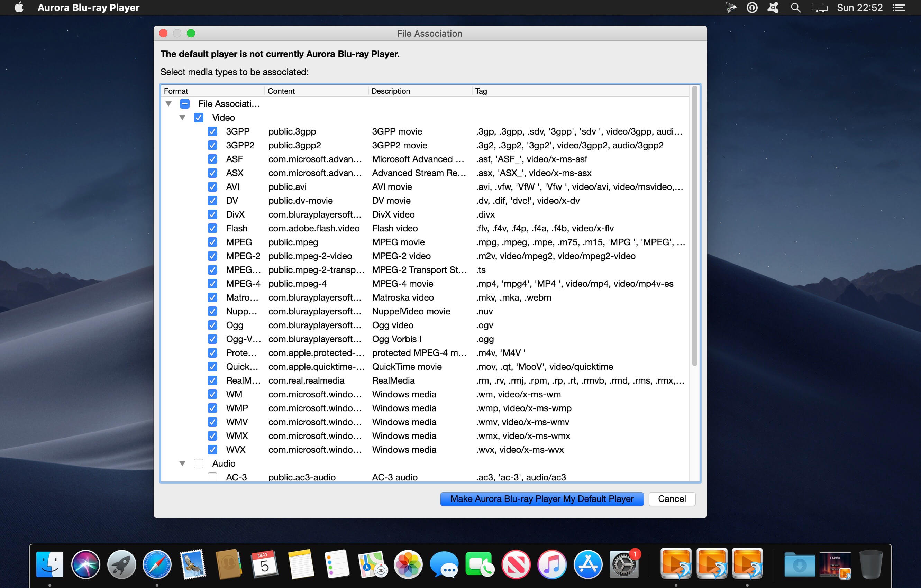Uncheck the Ogg video checkbox
This screenshot has height=588, width=921.
tap(212, 325)
